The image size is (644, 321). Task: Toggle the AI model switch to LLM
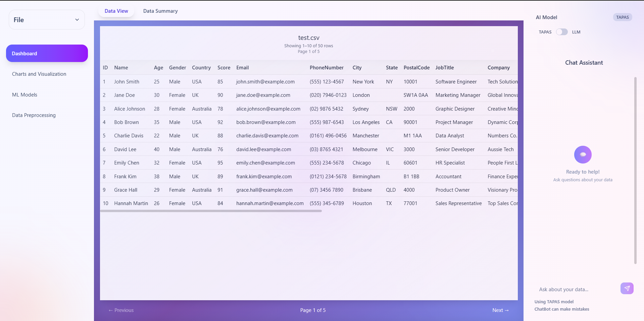561,32
